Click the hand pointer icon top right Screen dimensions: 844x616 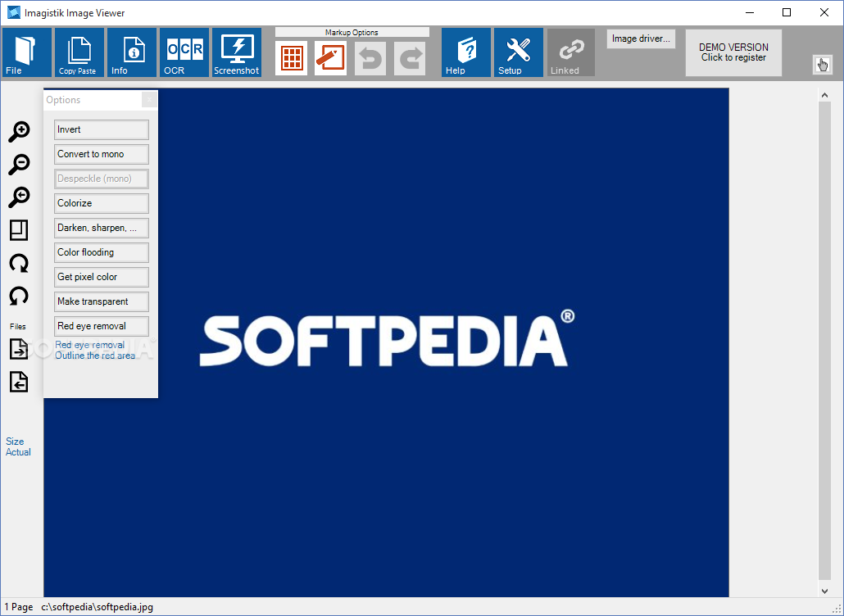click(823, 65)
